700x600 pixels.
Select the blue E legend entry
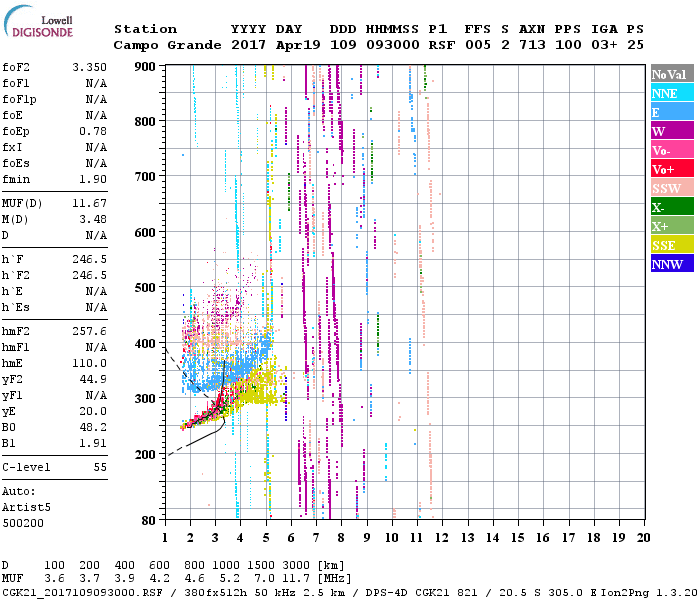pyautogui.click(x=670, y=112)
